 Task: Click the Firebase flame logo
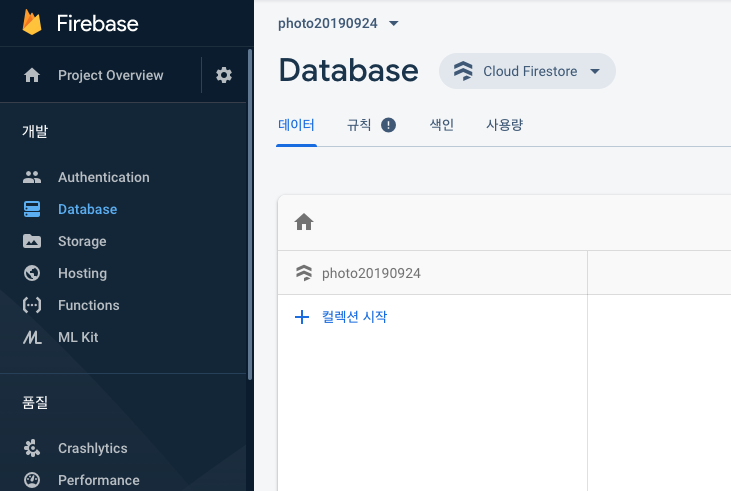click(x=32, y=23)
